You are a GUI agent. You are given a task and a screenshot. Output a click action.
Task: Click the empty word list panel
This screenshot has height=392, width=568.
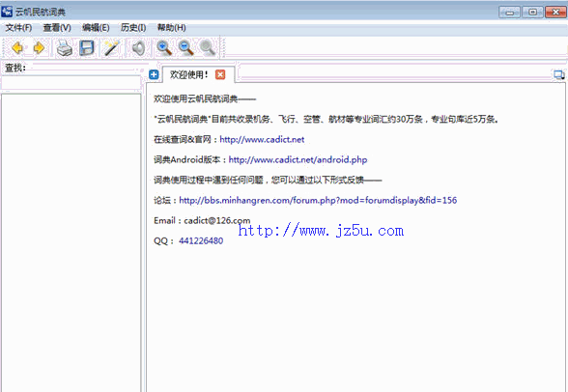point(71,242)
